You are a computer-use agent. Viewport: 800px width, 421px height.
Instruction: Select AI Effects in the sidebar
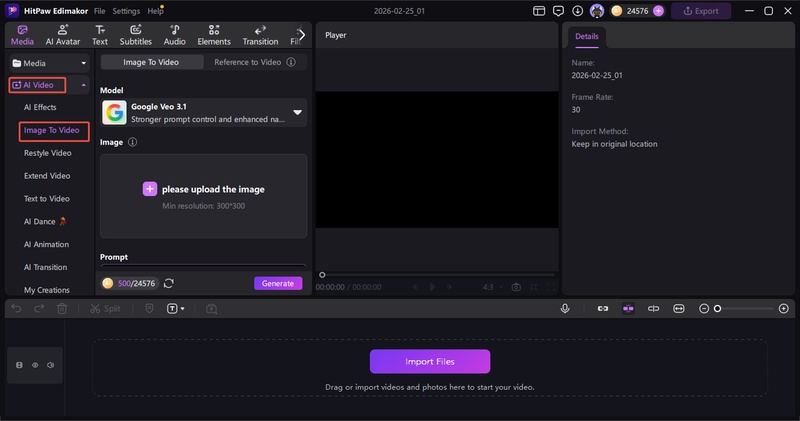[40, 107]
